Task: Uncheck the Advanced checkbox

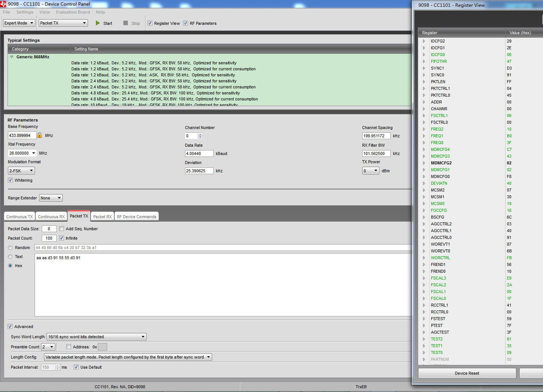Action: click(x=10, y=327)
